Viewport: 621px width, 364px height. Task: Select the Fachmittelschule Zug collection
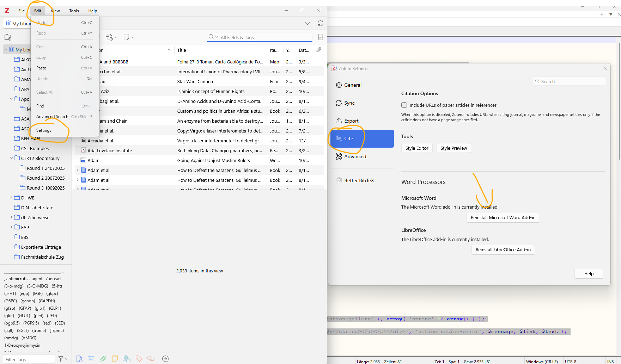pyautogui.click(x=42, y=257)
